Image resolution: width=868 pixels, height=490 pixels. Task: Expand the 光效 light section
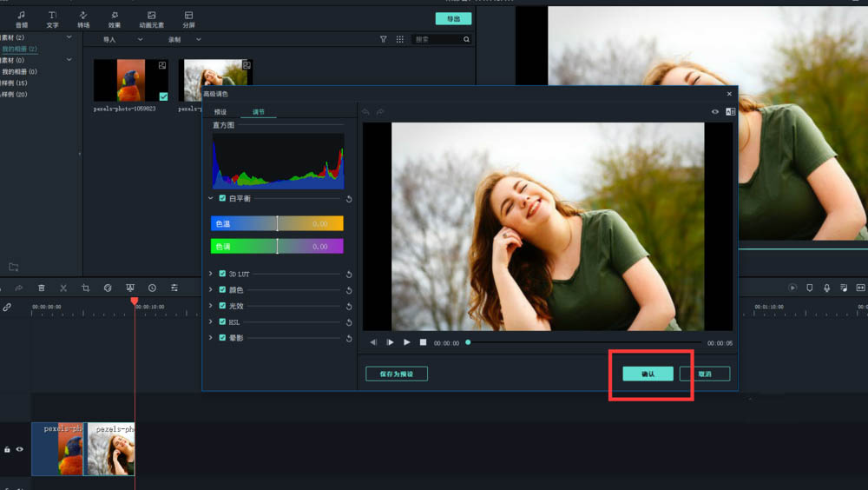[x=211, y=306]
